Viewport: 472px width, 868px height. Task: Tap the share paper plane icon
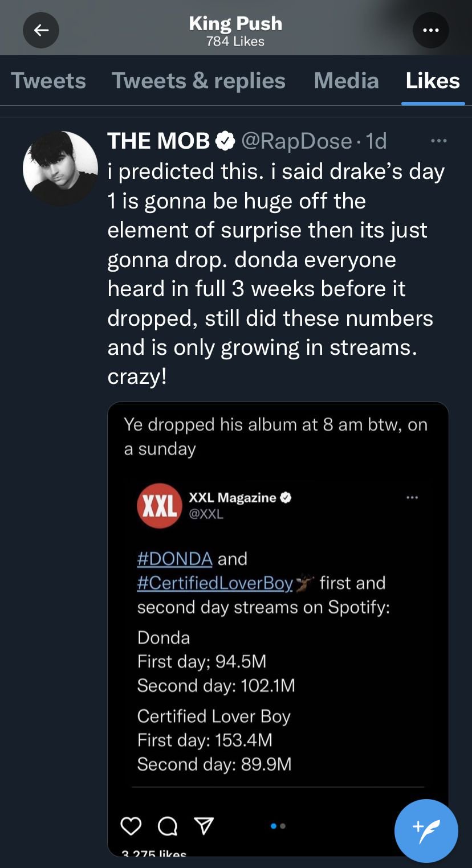pos(204,825)
